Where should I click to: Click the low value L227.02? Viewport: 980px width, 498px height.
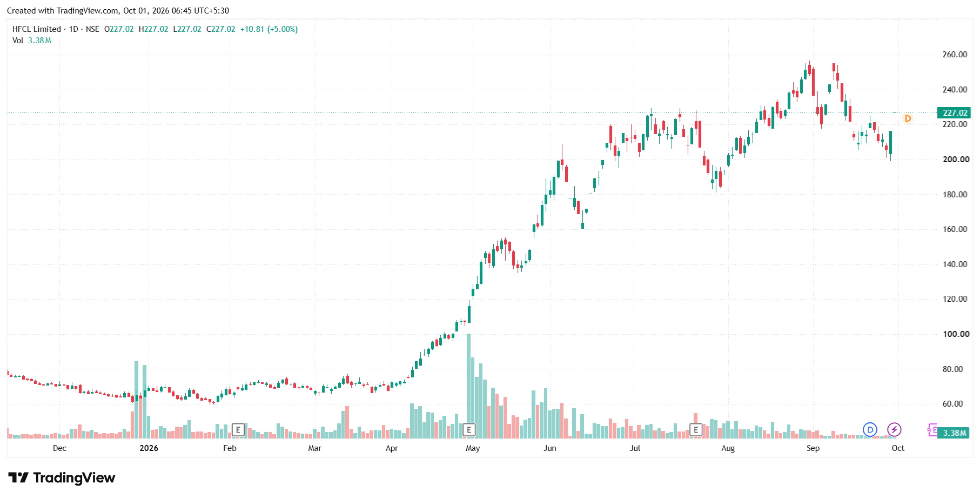[x=187, y=29]
